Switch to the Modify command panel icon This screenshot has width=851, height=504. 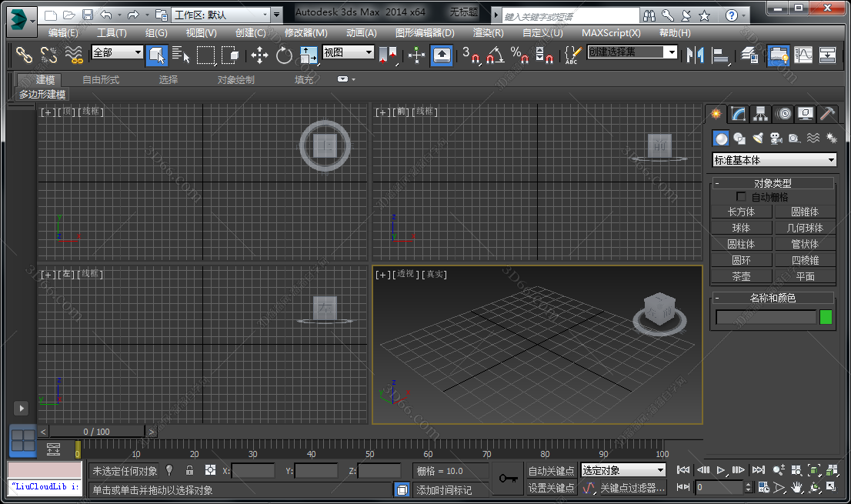[x=737, y=114]
